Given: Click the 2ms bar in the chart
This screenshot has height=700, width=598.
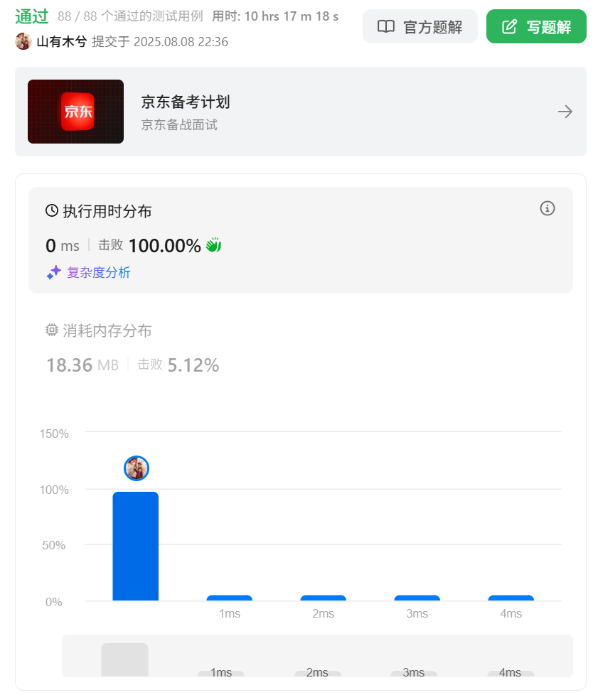Looking at the screenshot, I should click(324, 598).
